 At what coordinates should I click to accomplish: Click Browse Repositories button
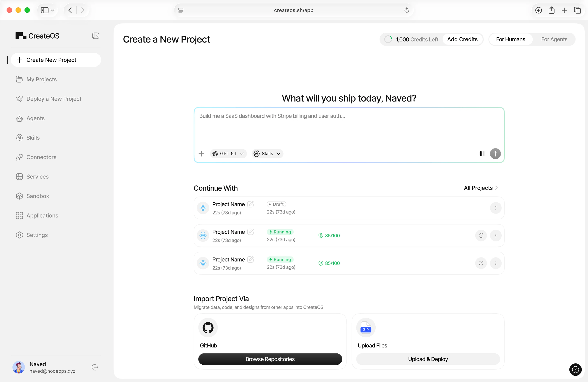[270, 359]
